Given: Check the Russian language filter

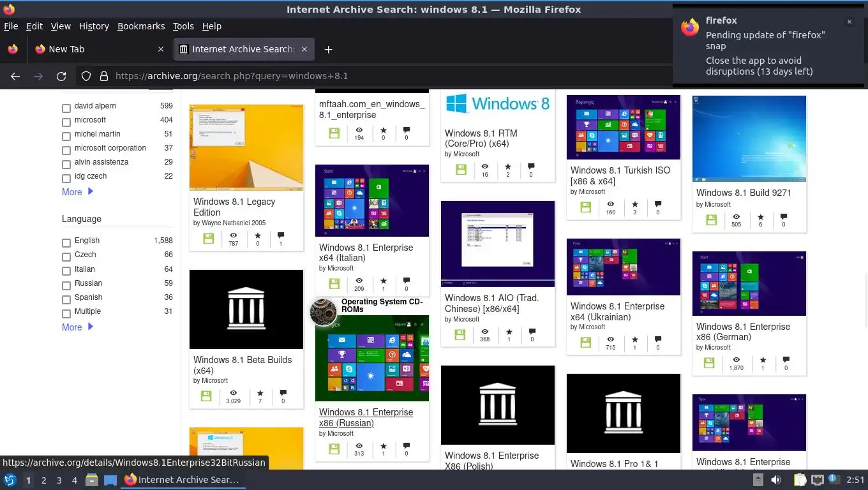Looking at the screenshot, I should tap(66, 286).
